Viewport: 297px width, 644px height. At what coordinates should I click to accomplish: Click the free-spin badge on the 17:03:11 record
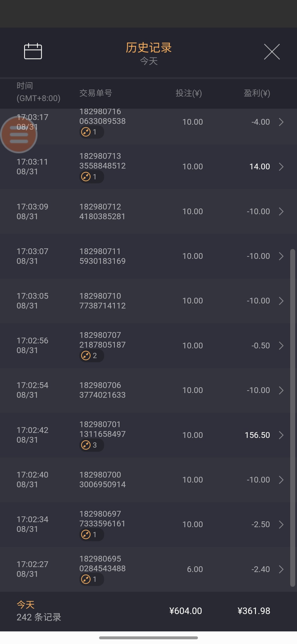91,177
